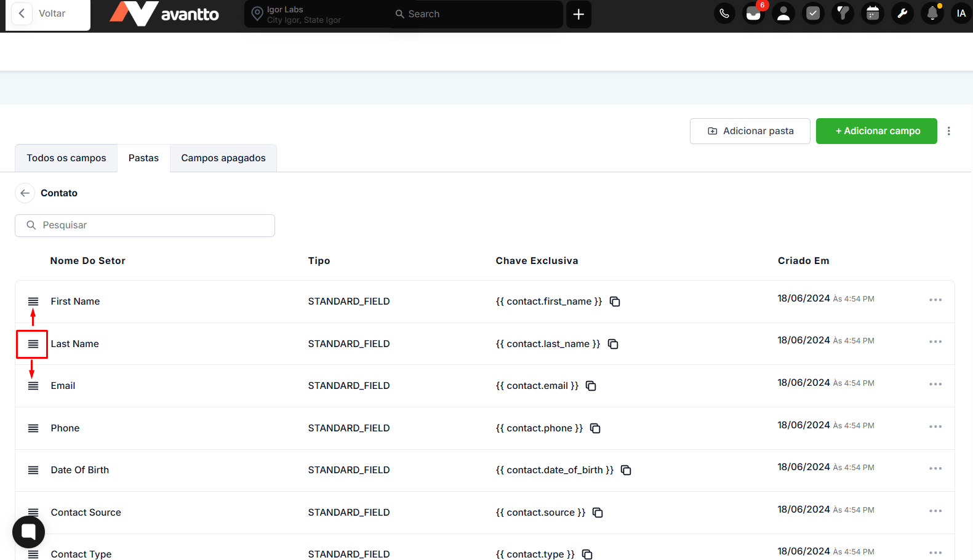Image resolution: width=973 pixels, height=560 pixels.
Task: Open the IA profile avatar
Action: tap(961, 14)
